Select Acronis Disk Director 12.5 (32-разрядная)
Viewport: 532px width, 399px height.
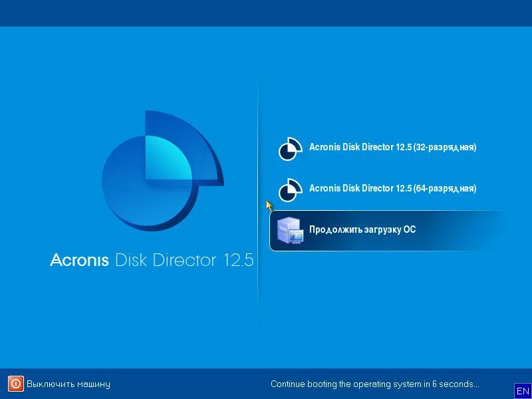pyautogui.click(x=392, y=147)
